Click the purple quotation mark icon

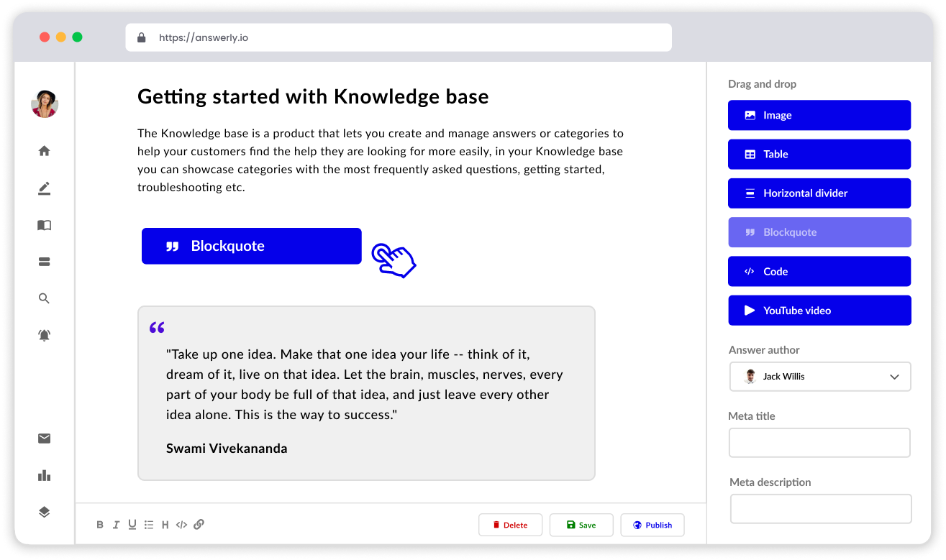157,328
